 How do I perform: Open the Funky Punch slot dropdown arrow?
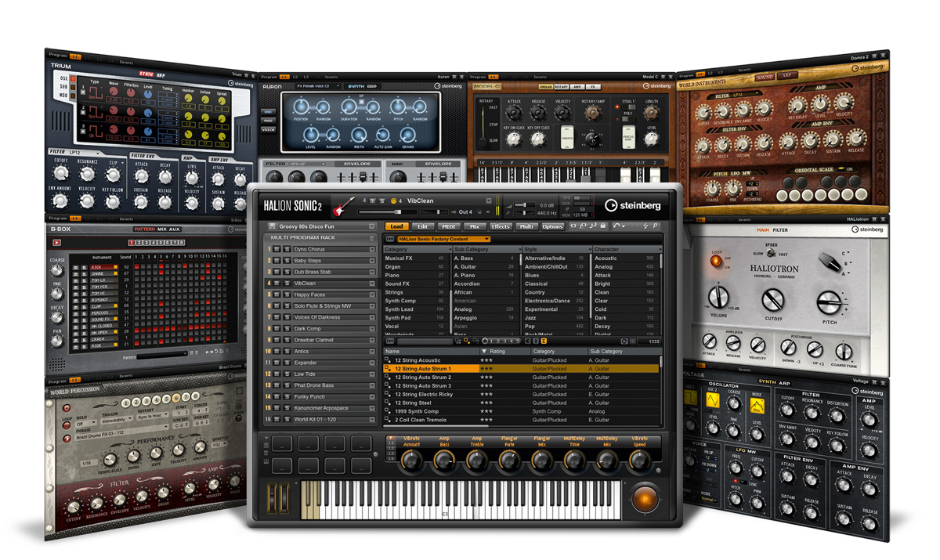point(372,396)
